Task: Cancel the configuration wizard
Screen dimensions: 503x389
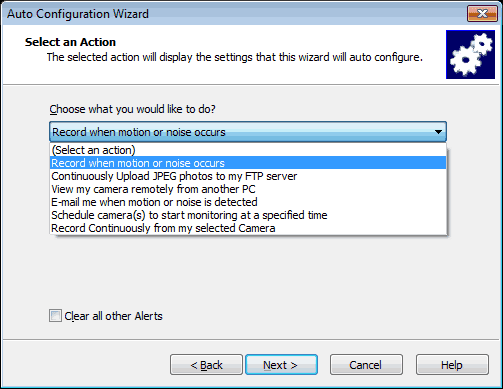Action: tap(366, 365)
